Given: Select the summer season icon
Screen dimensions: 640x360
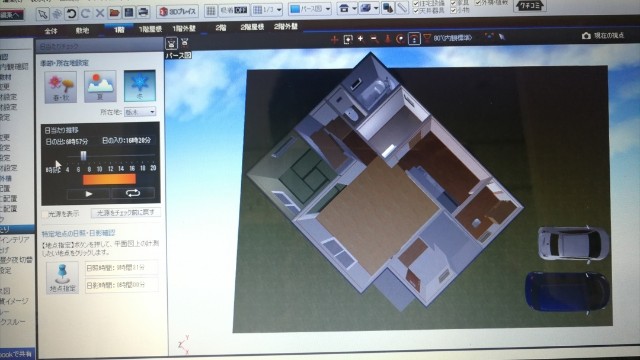Looking at the screenshot, I should (100, 86).
